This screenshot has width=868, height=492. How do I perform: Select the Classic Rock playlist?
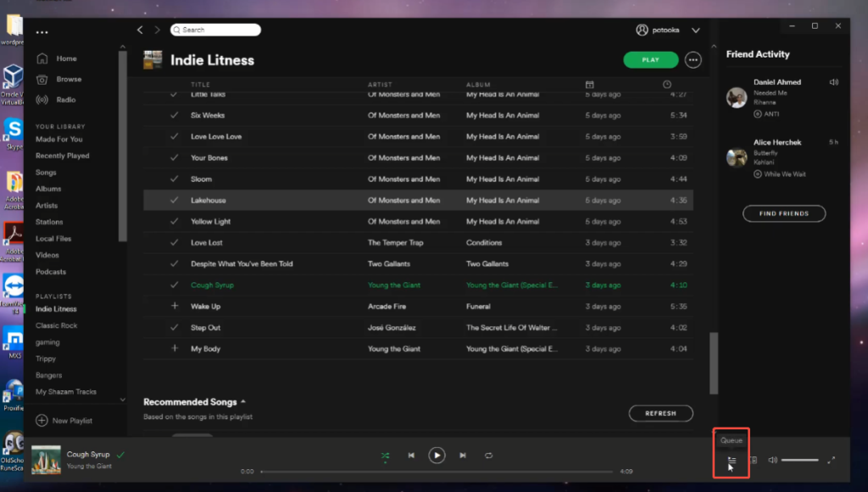click(x=57, y=326)
